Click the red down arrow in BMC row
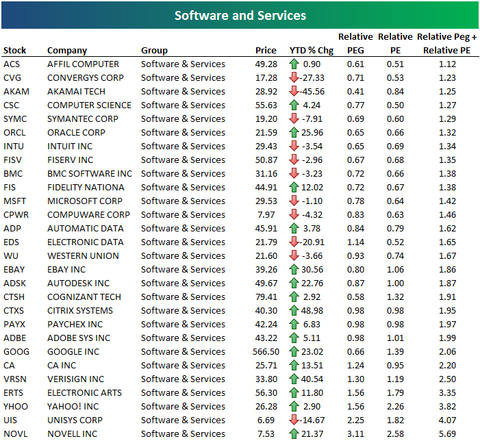 294,173
